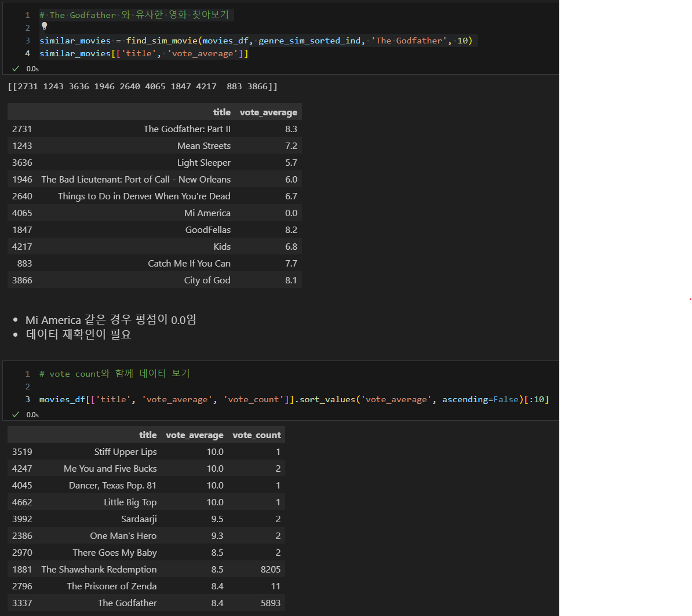Click the title header in the first table
This screenshot has height=616, width=692.
[221, 112]
